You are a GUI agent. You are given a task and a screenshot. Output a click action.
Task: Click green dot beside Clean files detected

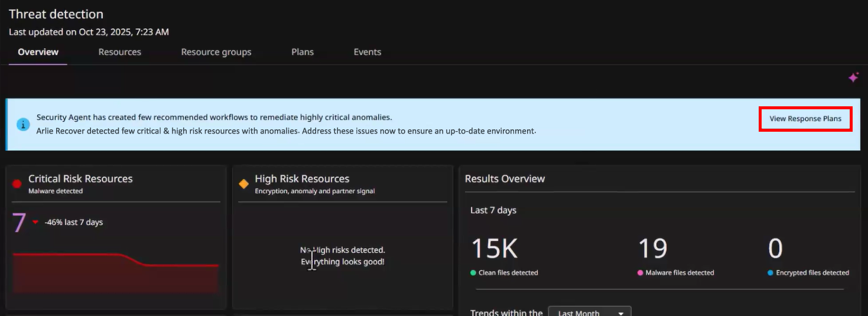point(473,273)
